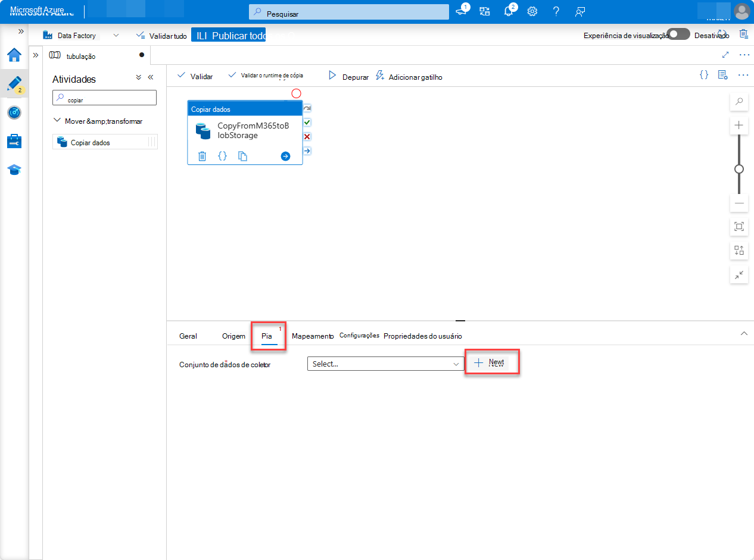The image size is (754, 560).
Task: Disable the Experiência de visualização switch
Action: pos(678,35)
